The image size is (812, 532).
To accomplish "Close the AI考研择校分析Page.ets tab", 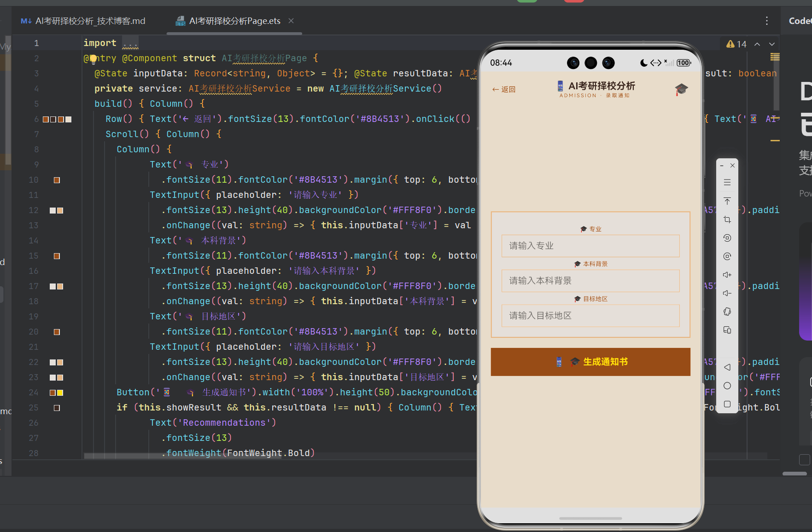I will pos(291,21).
